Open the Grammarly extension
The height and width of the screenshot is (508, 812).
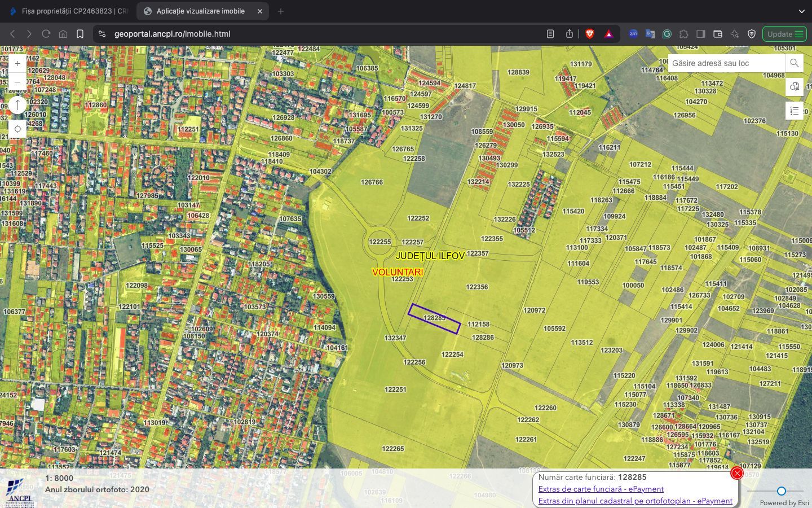(667, 34)
